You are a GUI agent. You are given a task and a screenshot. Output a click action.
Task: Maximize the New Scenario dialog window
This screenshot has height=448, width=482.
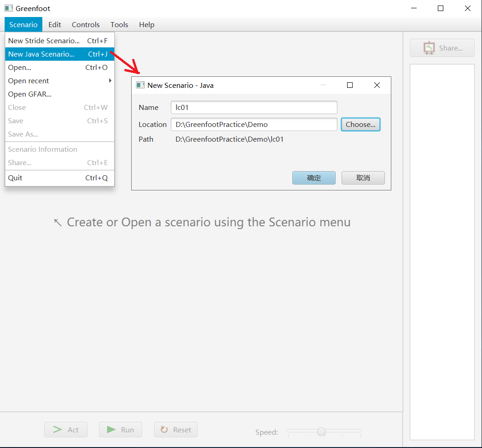click(x=350, y=85)
